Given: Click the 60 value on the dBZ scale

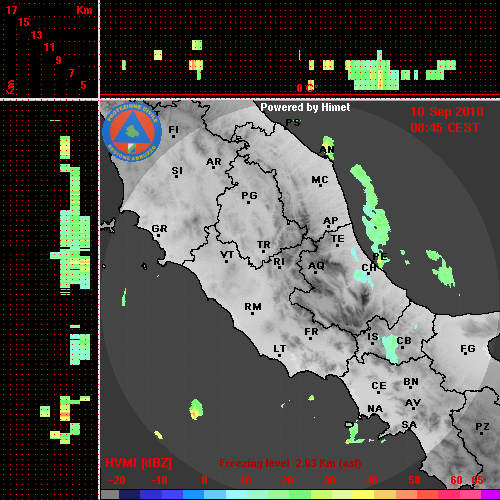Looking at the screenshot, I should click(x=456, y=480).
